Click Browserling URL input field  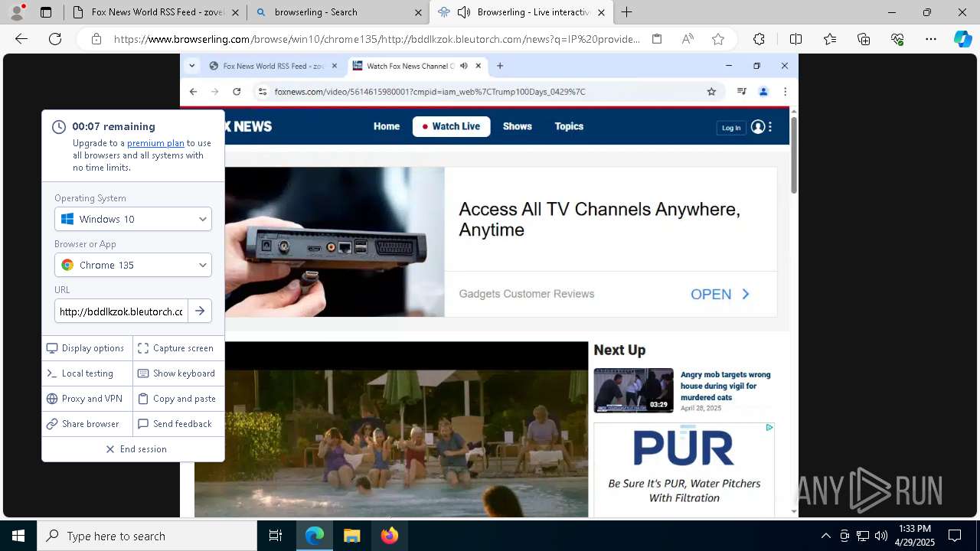pyautogui.click(x=121, y=311)
